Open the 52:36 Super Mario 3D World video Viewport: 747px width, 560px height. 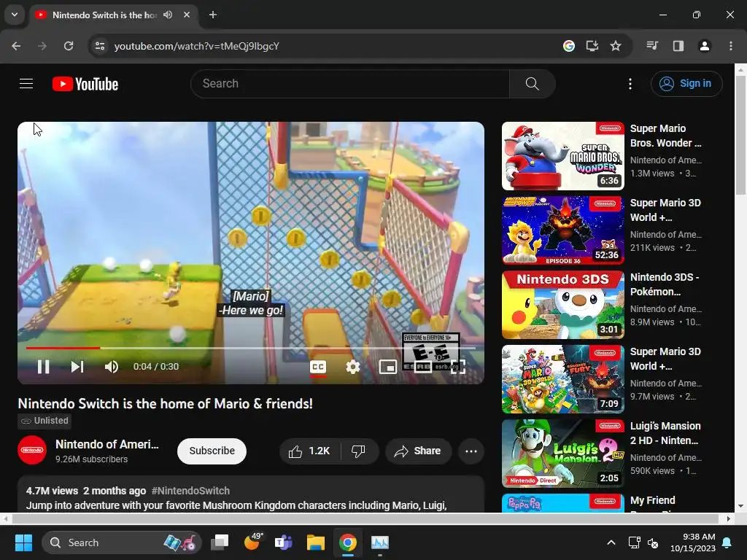563,230
